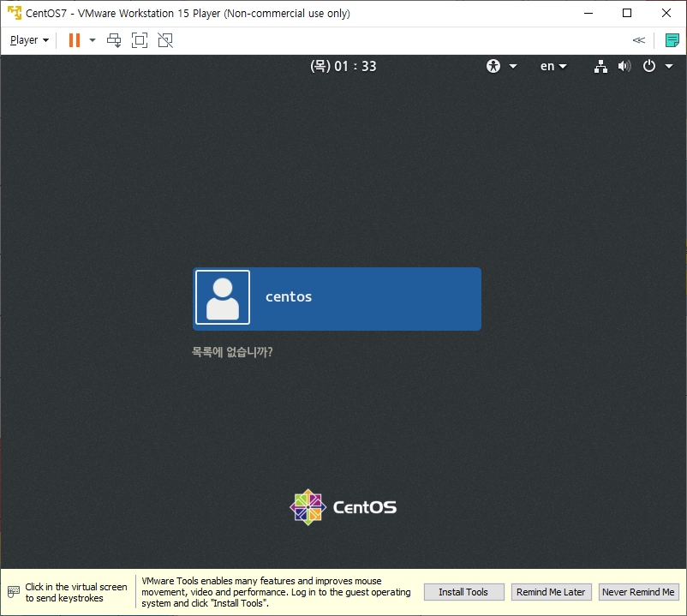Click Install Tools button
687x616 pixels.
pos(464,592)
